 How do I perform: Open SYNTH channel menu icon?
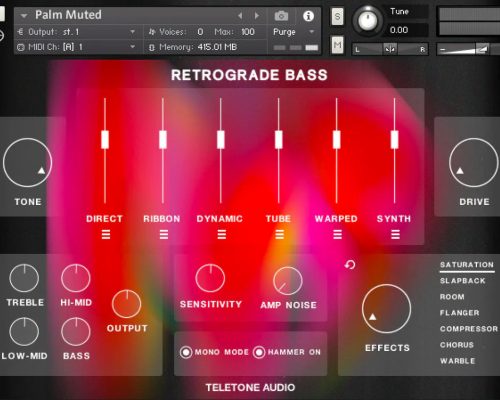pyautogui.click(x=395, y=235)
